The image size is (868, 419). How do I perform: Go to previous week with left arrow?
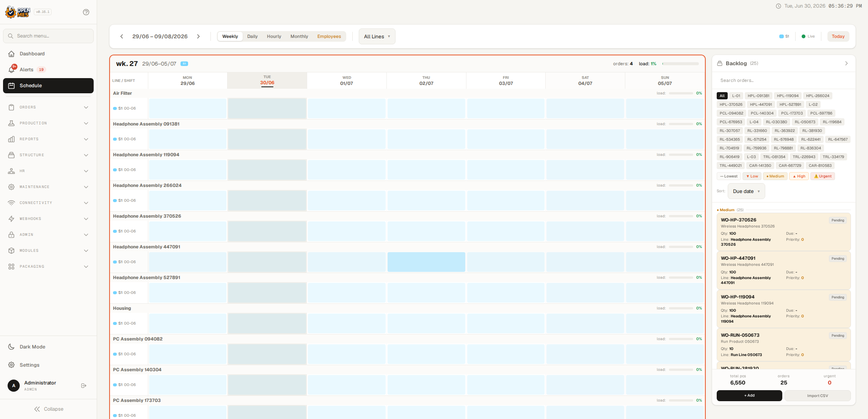click(x=122, y=36)
